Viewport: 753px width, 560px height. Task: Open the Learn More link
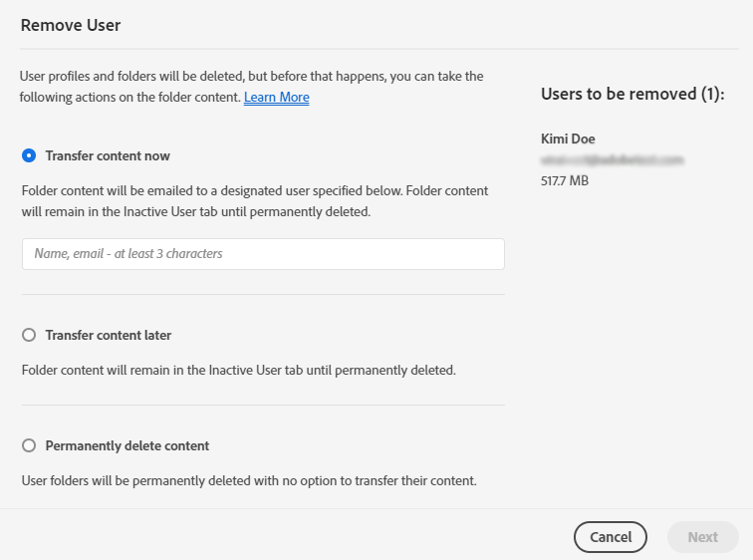pyautogui.click(x=276, y=98)
